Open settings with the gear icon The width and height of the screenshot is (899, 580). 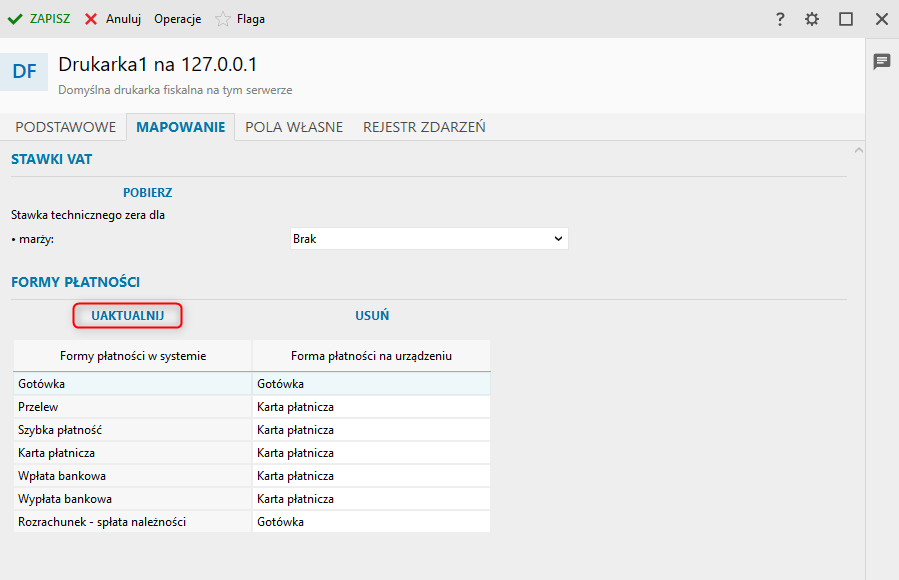pyautogui.click(x=812, y=19)
